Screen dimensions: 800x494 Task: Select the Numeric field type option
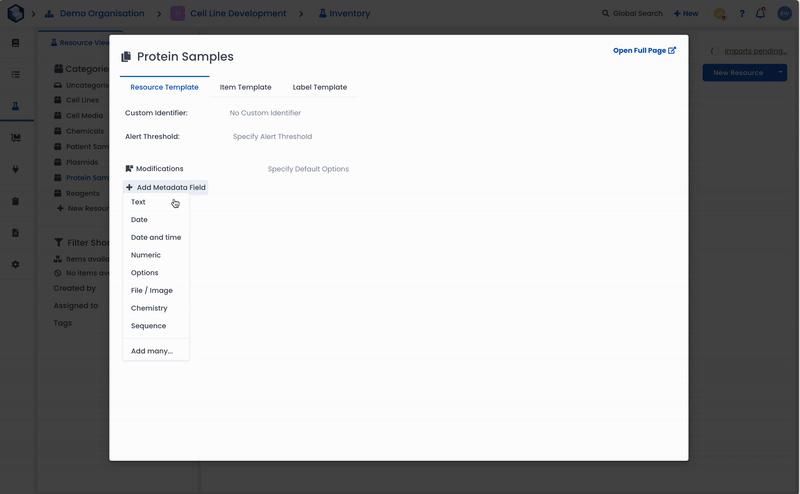click(x=146, y=255)
